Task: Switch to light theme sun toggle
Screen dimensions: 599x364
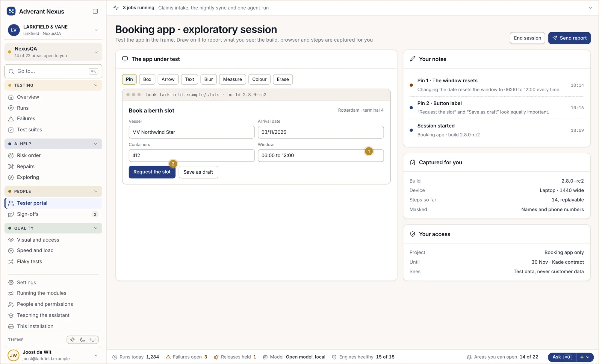Action: [x=72, y=340]
